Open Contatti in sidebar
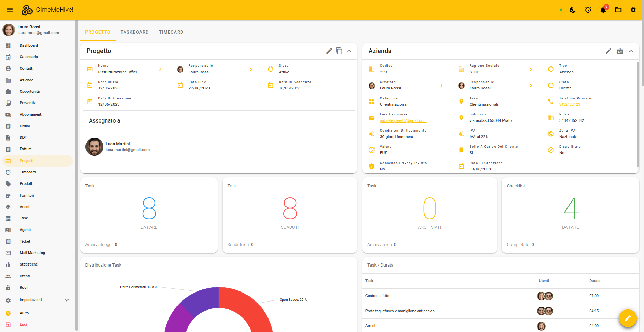Image resolution: width=644 pixels, height=332 pixels. pyautogui.click(x=38, y=68)
